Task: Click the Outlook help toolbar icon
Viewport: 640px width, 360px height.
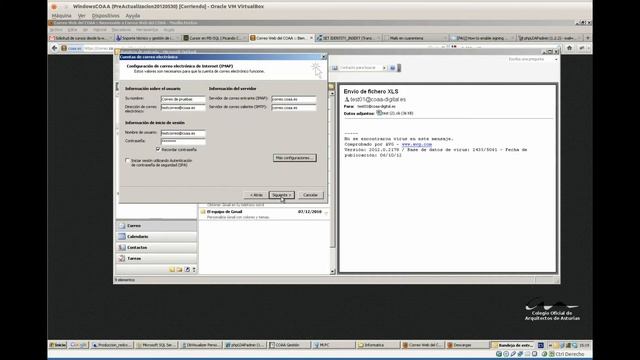Action: pos(393,68)
